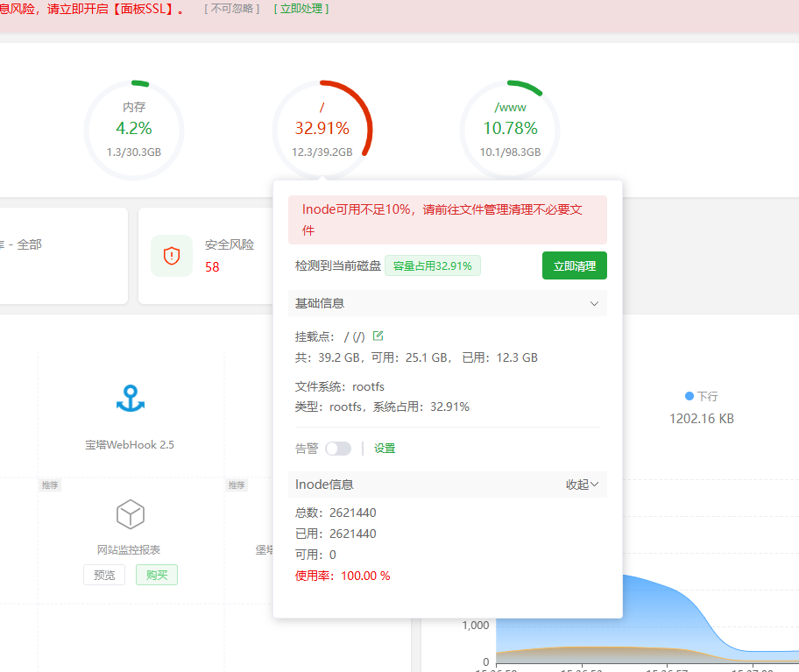
Task: Click the 预览 button under 网站监控报表
Action: click(x=104, y=575)
